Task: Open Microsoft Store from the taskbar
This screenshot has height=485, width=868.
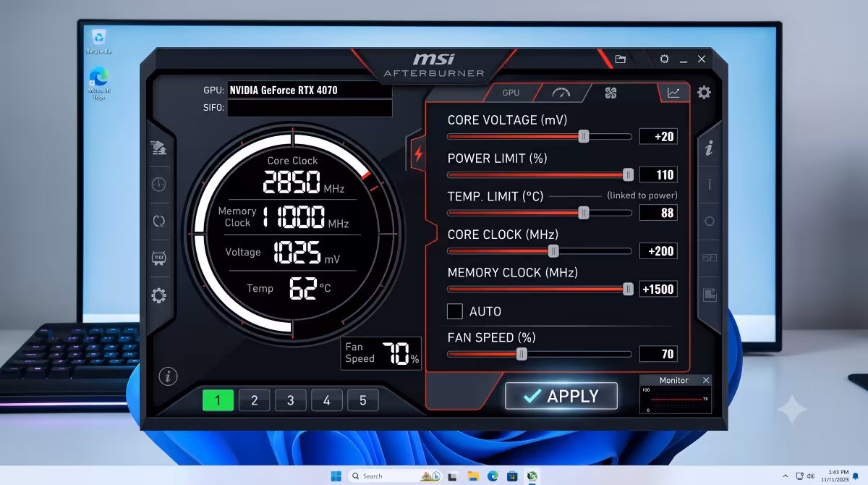Action: (x=512, y=476)
